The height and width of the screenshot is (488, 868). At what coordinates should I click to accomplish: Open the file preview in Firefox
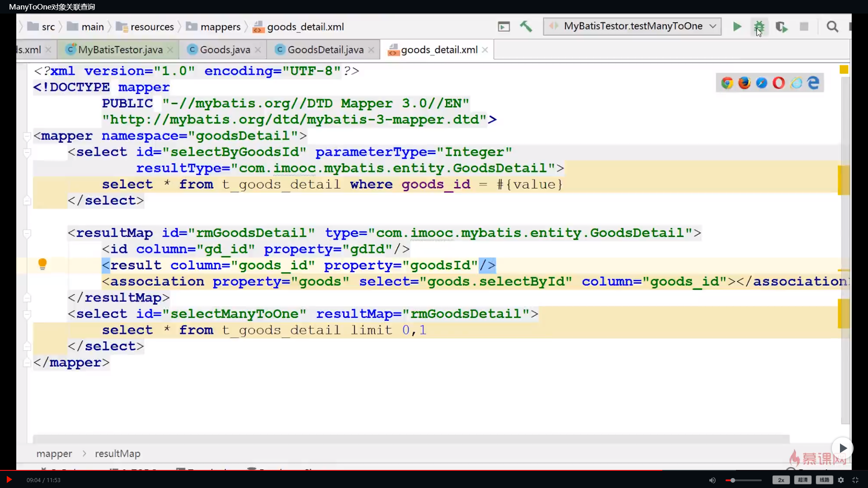click(x=744, y=83)
